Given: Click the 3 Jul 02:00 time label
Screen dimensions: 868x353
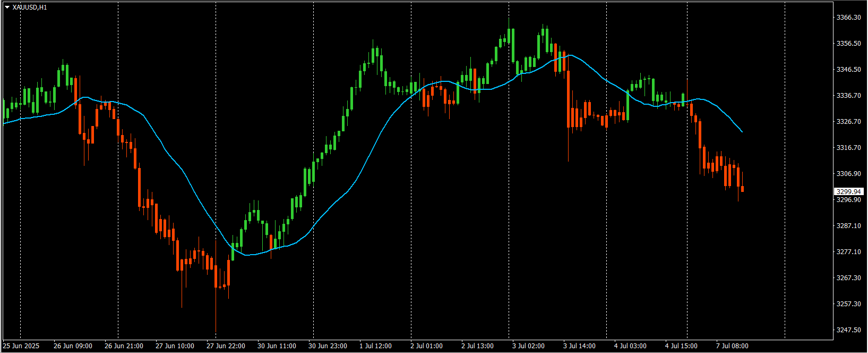Looking at the screenshot, I should [x=528, y=346].
